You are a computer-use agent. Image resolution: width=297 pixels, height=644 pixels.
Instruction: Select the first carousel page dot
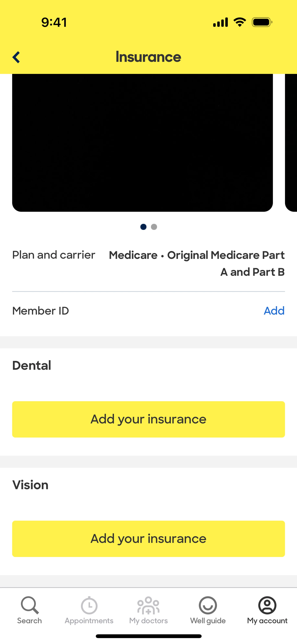click(x=143, y=227)
